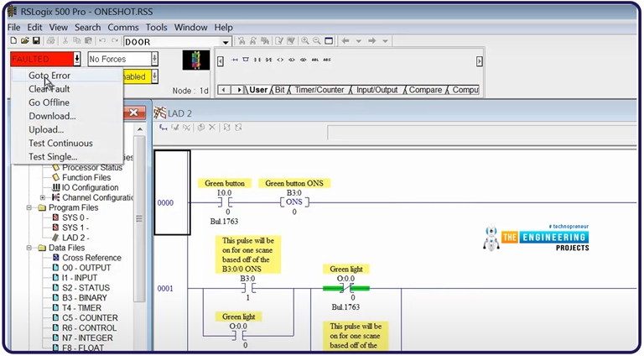Click the animated PLC processor image
The width and height of the screenshot is (644, 356).
(196, 60)
